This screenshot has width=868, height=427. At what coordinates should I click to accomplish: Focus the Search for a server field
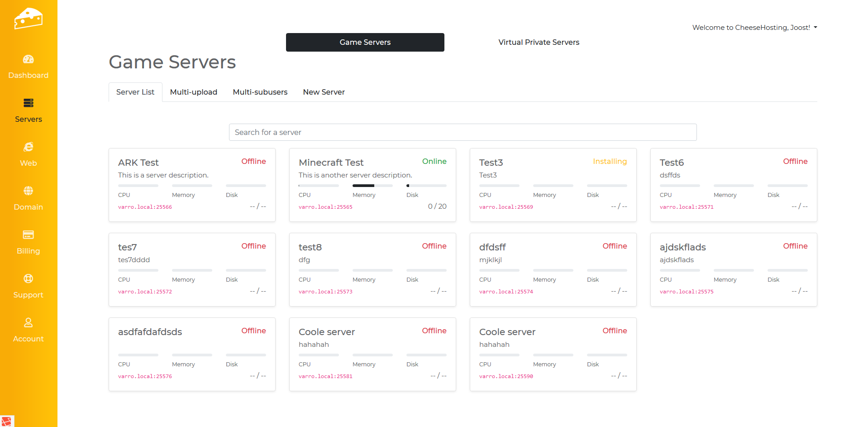coord(463,132)
